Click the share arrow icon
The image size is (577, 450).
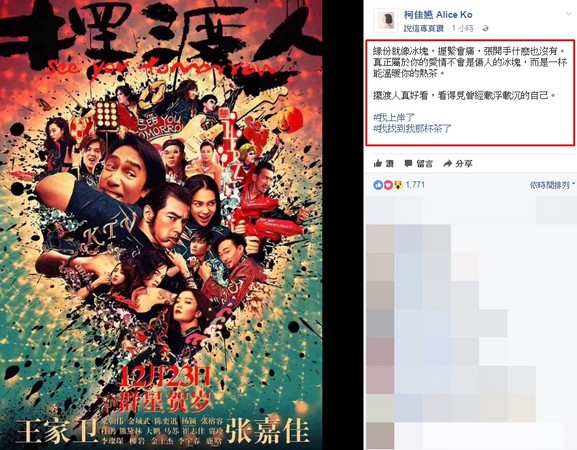point(447,164)
